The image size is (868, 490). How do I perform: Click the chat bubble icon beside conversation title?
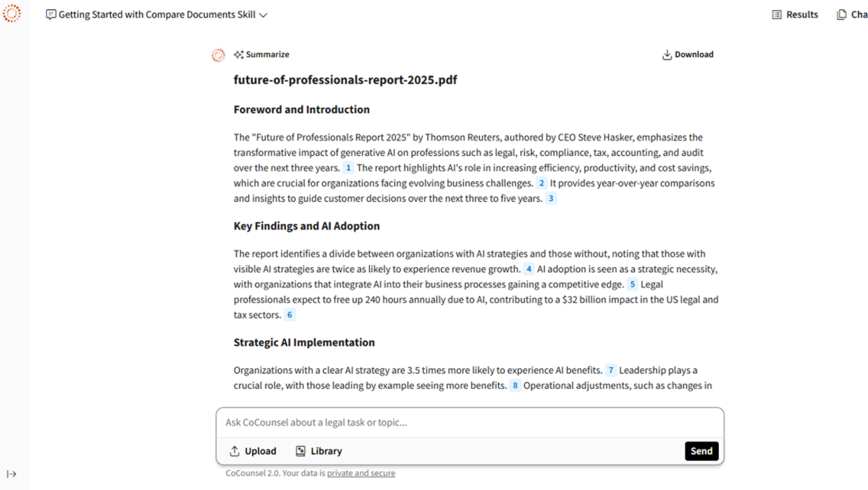coord(51,15)
